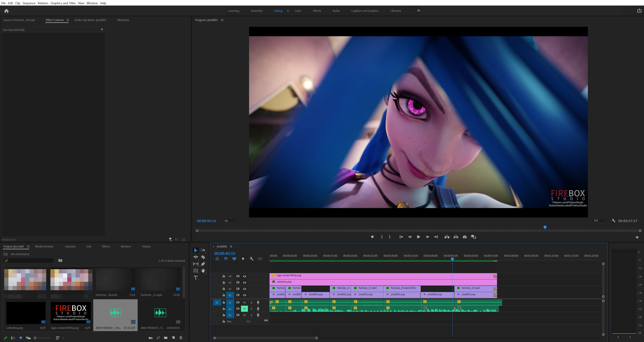
Task: Select the Track Select Forward tool
Action: [x=203, y=250]
